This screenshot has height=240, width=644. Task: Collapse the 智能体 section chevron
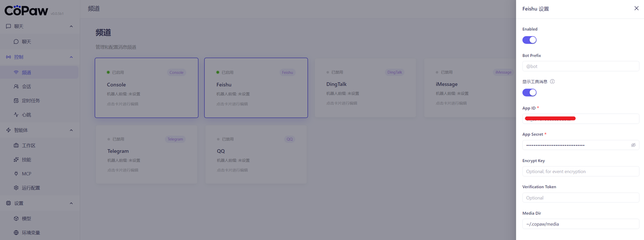[x=71, y=130]
